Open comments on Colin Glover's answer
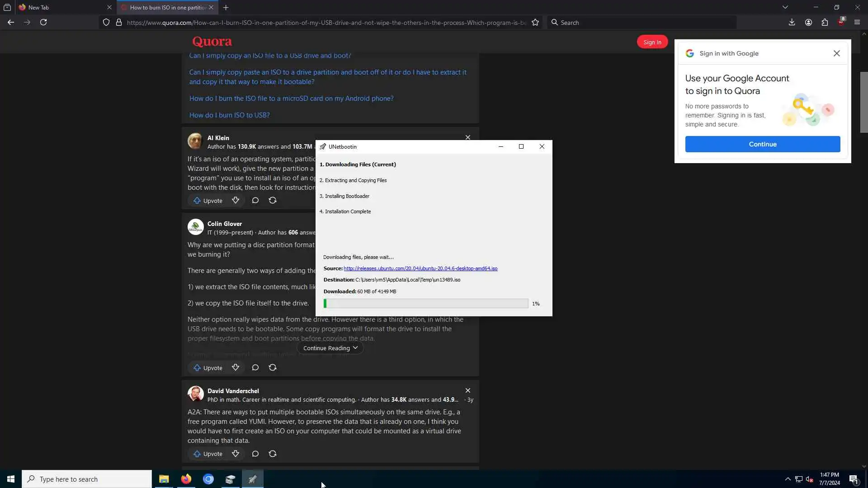Screen dimensions: 868x488 click(x=255, y=368)
